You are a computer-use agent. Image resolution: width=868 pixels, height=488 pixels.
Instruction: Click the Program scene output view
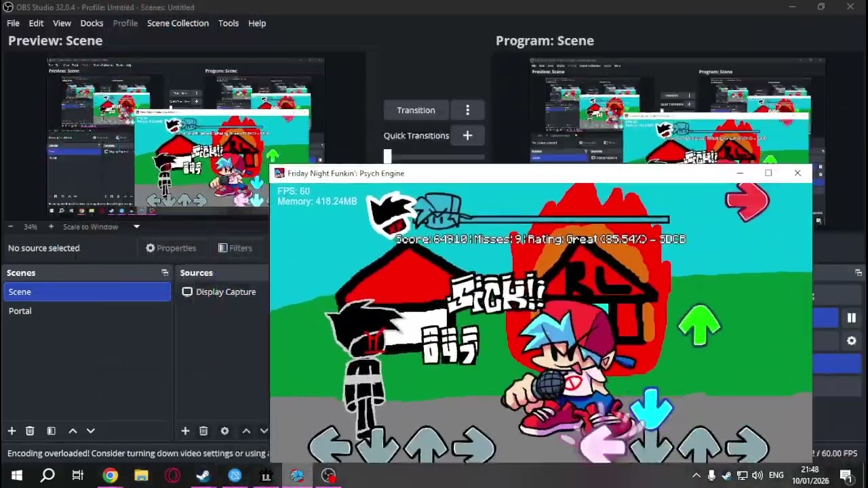click(677, 112)
